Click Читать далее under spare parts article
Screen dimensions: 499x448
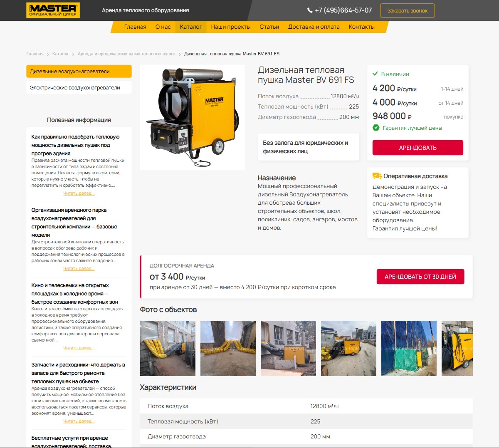pos(79,421)
